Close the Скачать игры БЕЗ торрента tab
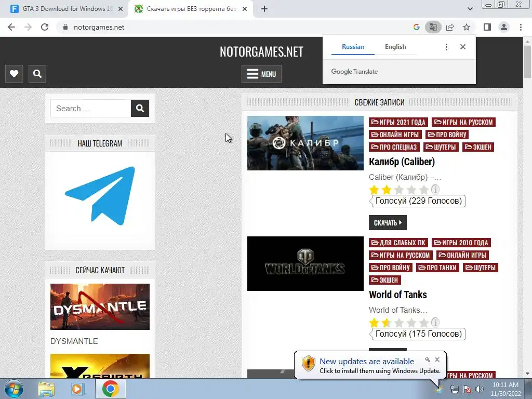The image size is (532, 399). pyautogui.click(x=245, y=9)
